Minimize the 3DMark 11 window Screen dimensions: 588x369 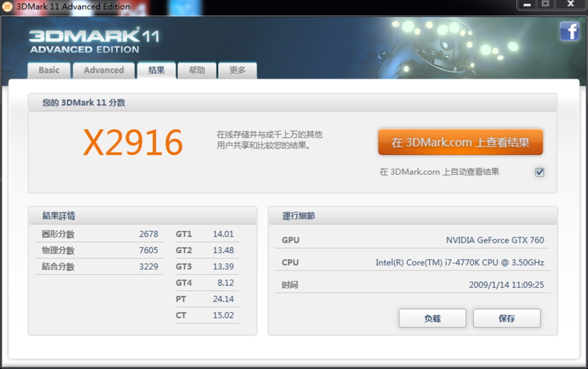click(527, 5)
